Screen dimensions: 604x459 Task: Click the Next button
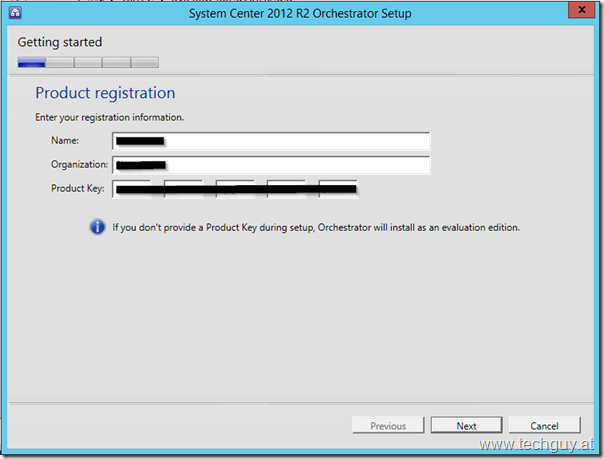pyautogui.click(x=466, y=426)
